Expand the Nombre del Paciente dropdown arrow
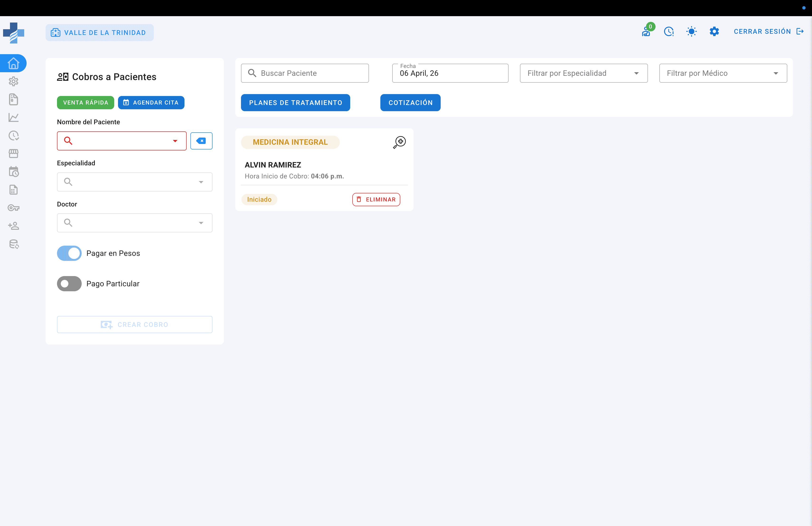The width and height of the screenshot is (812, 526). tap(175, 141)
